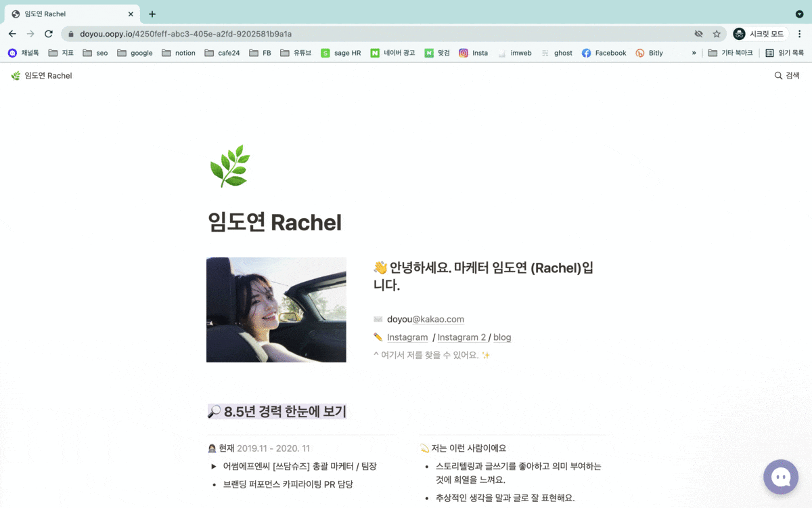The width and height of the screenshot is (812, 508).
Task: Click the 현재 2019.11 - 2020. 11 line
Action: point(259,448)
